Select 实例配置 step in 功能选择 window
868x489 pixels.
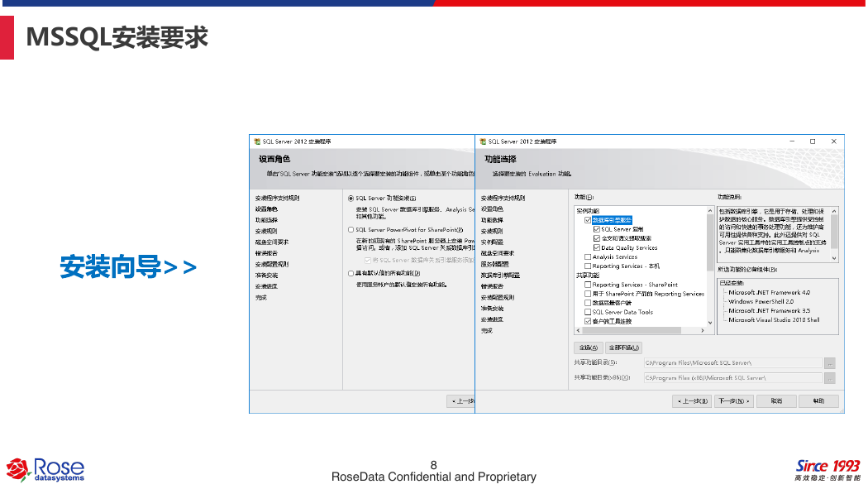(492, 242)
